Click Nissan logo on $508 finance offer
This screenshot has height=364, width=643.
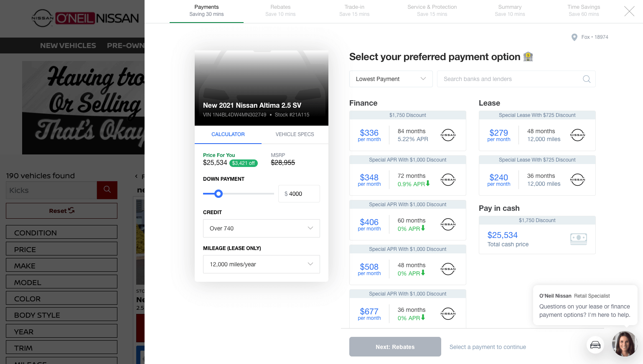click(x=448, y=269)
